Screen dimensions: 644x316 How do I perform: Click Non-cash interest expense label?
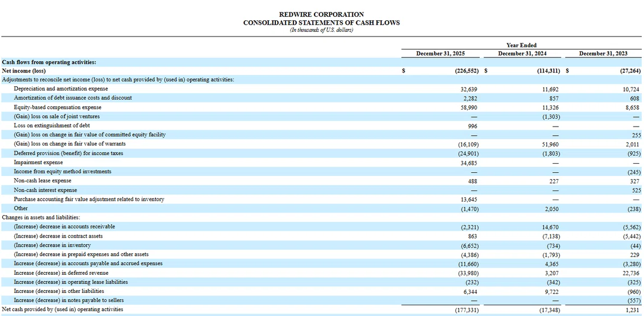coord(45,190)
